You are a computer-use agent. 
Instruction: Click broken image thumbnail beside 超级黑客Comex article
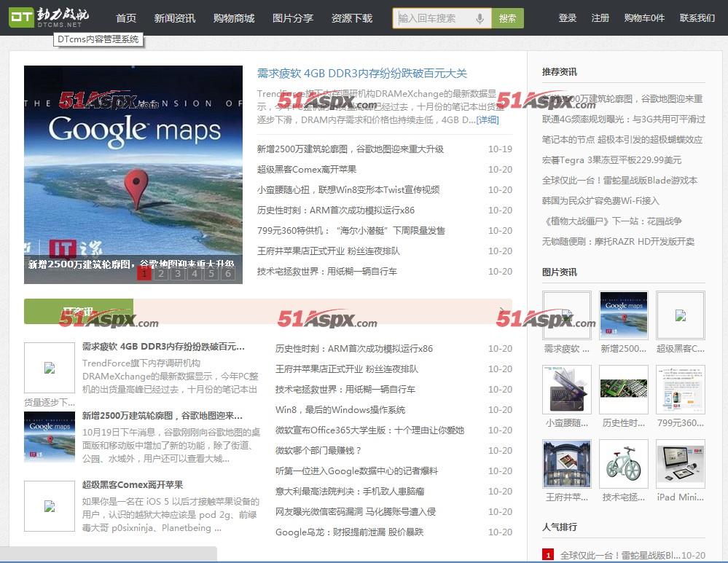tap(50, 506)
